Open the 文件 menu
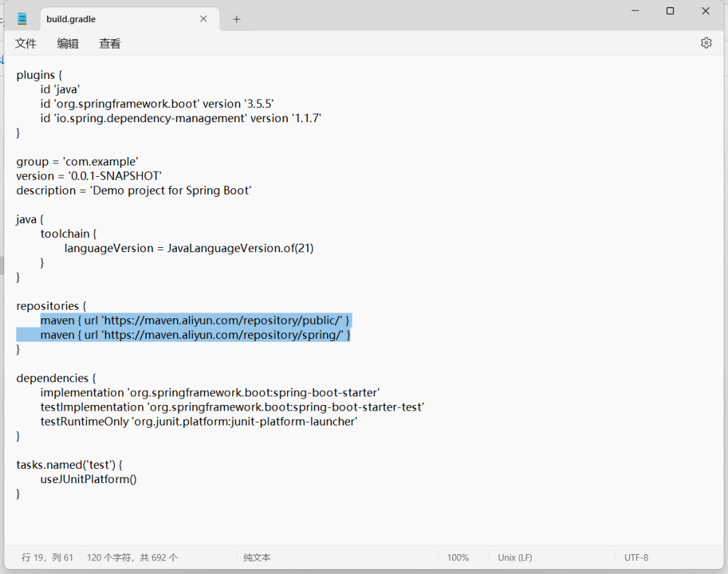This screenshot has height=574, width=728. click(x=26, y=43)
